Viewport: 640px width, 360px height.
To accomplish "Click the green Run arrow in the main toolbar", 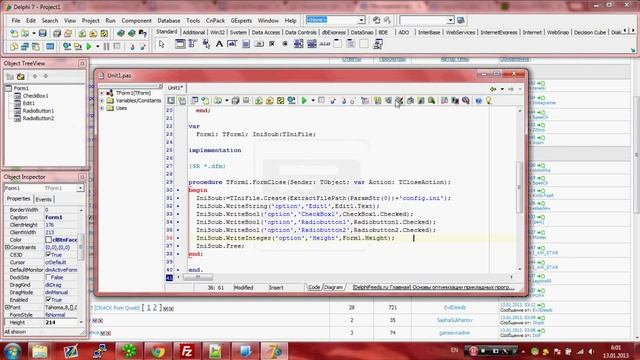I will point(89,47).
